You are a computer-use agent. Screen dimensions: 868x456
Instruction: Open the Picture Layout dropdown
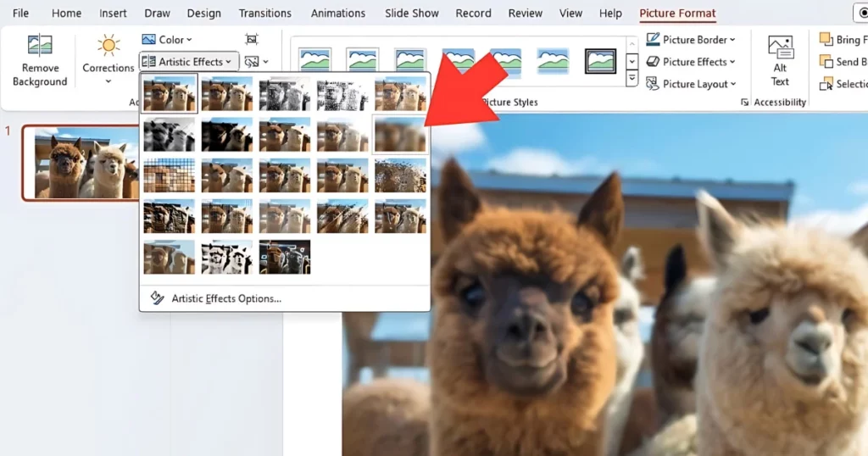(691, 84)
